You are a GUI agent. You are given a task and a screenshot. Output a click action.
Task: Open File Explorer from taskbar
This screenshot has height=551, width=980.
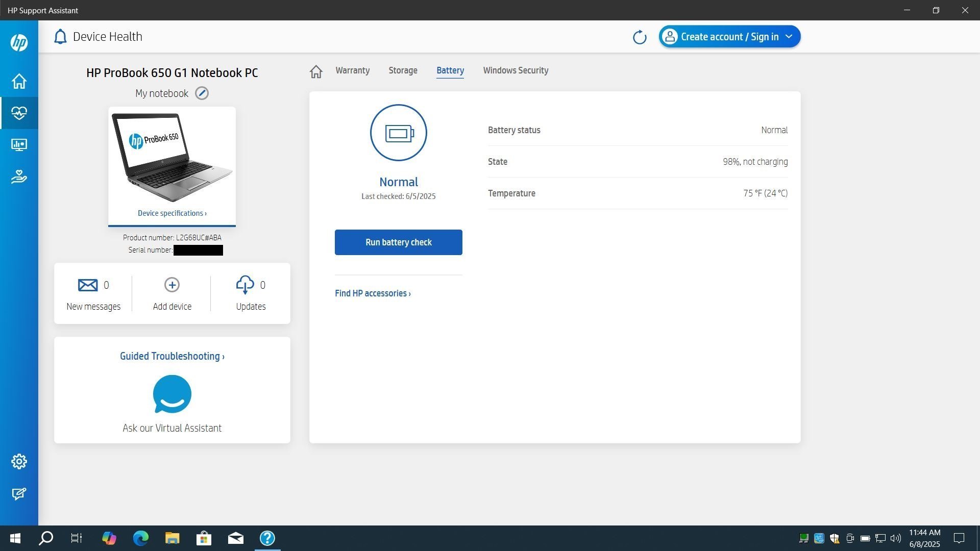point(172,538)
